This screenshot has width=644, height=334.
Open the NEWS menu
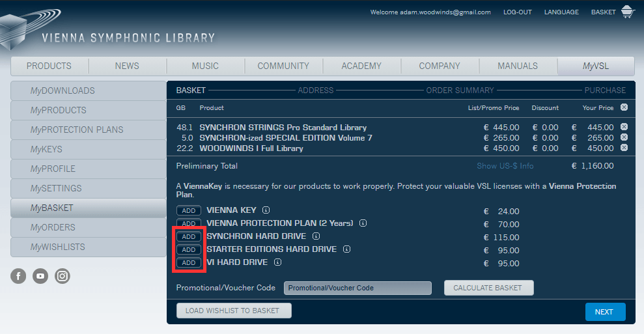[x=127, y=66]
